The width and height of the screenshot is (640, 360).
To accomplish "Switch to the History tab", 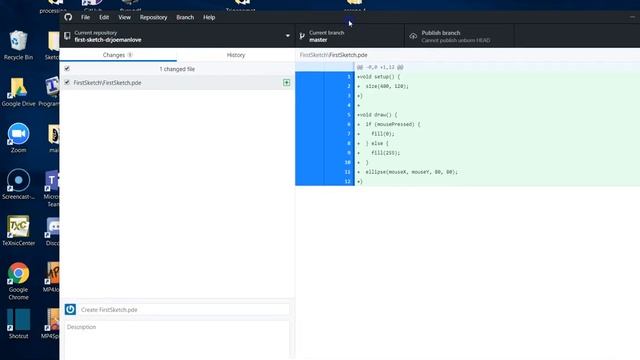I will tap(236, 55).
